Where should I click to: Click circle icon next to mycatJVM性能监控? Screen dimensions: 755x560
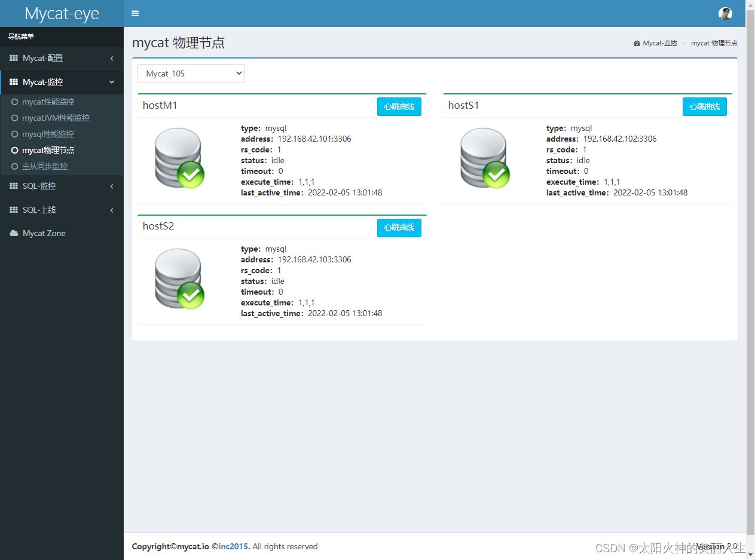(15, 118)
